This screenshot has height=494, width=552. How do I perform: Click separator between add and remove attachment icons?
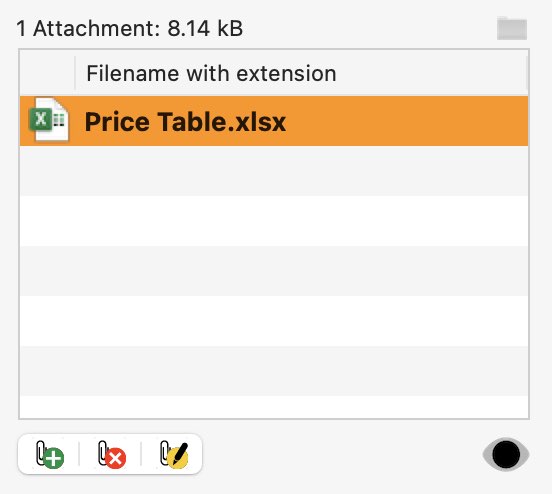coord(79,454)
